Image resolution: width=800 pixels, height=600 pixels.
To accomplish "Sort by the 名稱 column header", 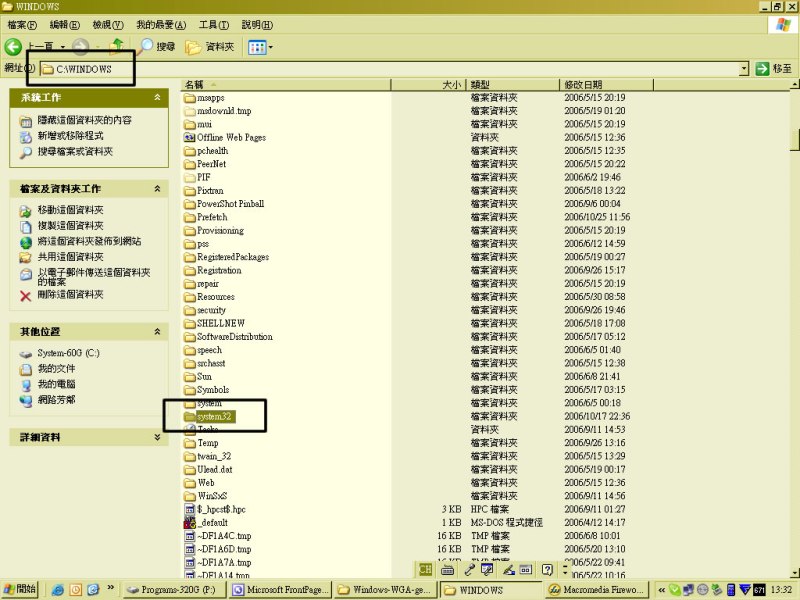I will click(x=286, y=85).
